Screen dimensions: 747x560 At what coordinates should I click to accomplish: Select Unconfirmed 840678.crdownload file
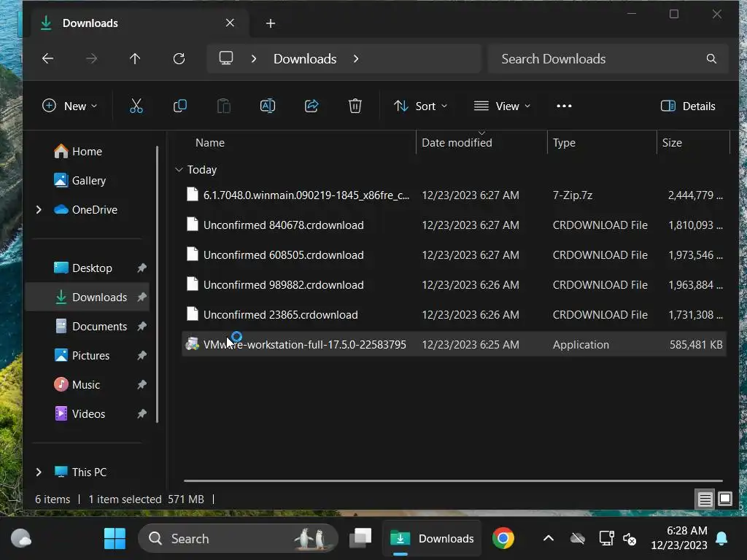point(454,225)
